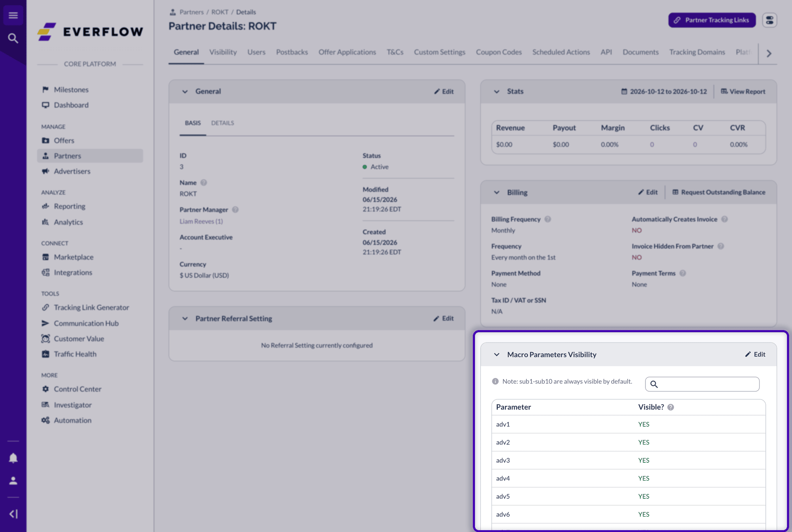Open Communication Hub

pyautogui.click(x=86, y=323)
